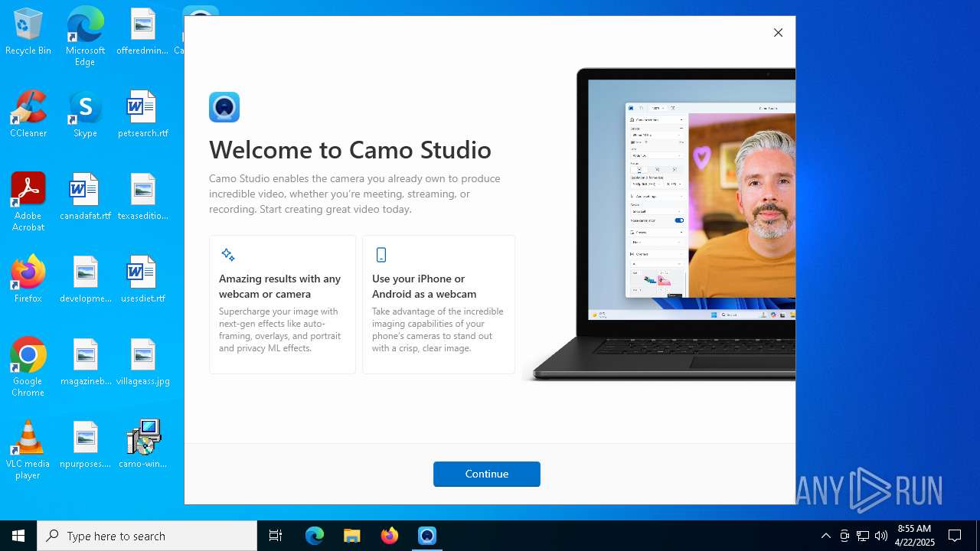The image size is (980, 551).
Task: Select the camo-win installer file on desktop
Action: [143, 444]
